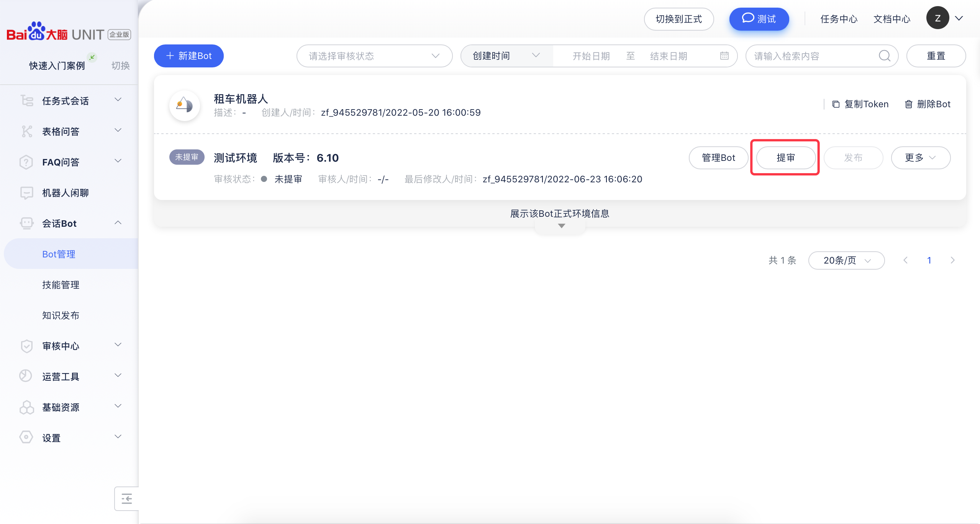Click the 重置 button
The height and width of the screenshot is (524, 980).
click(936, 56)
